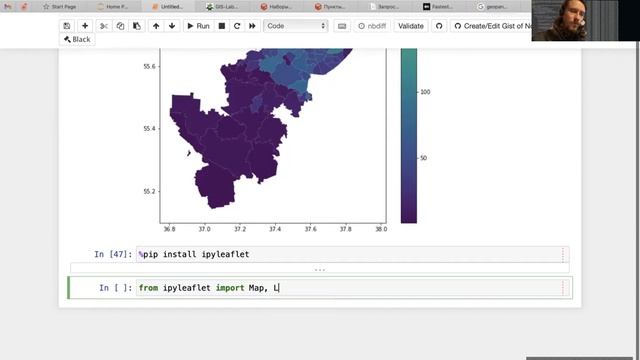
Task: Click the empty In [ ] prompt label
Action: pyautogui.click(x=116, y=288)
